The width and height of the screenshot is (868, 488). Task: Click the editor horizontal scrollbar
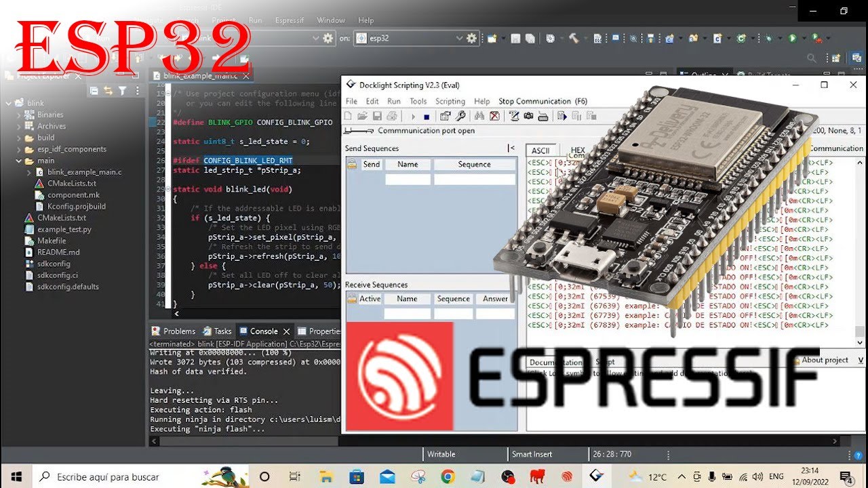258,314
